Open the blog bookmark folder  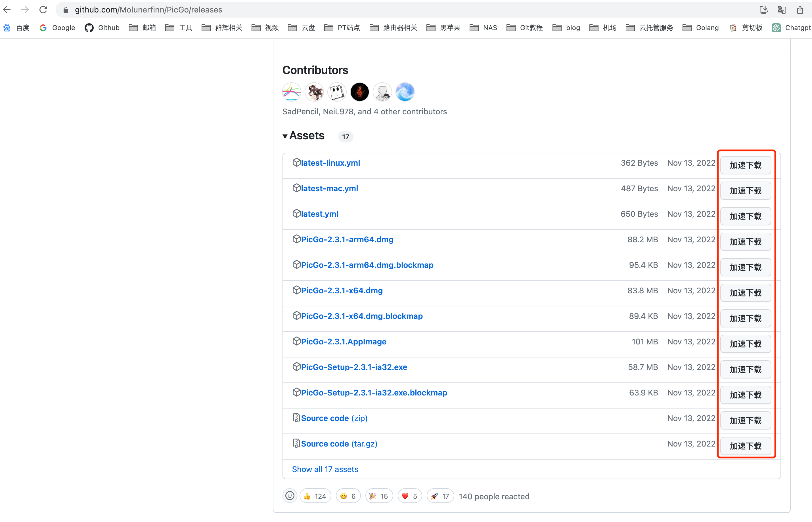tap(566, 28)
